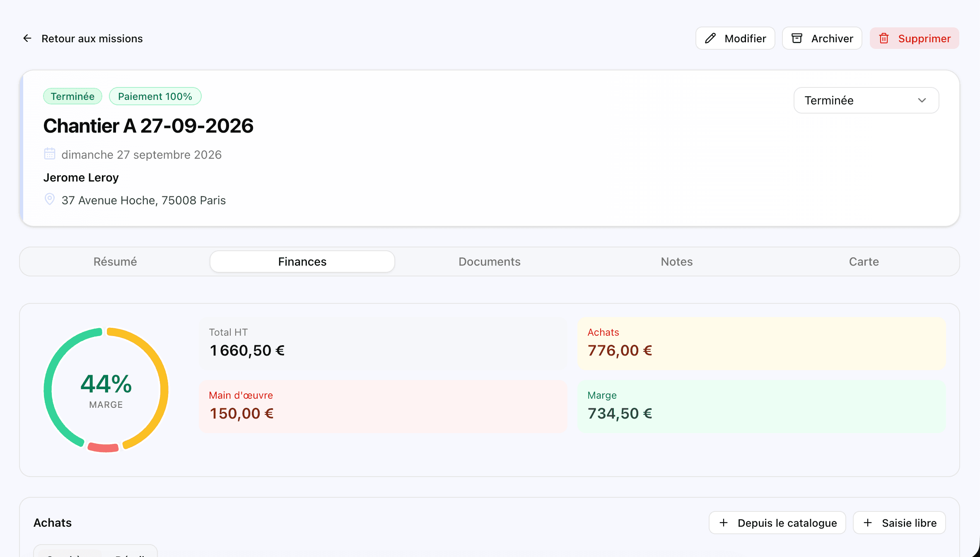Click the map pin icon by address
This screenshot has height=557, width=980.
coord(50,199)
